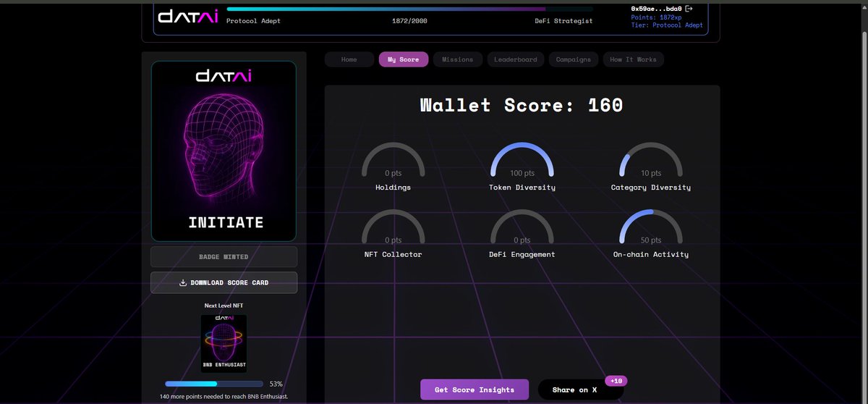The image size is (868, 404).
Task: Click the 'Tier: Protocol Adept' text
Action: point(667,25)
